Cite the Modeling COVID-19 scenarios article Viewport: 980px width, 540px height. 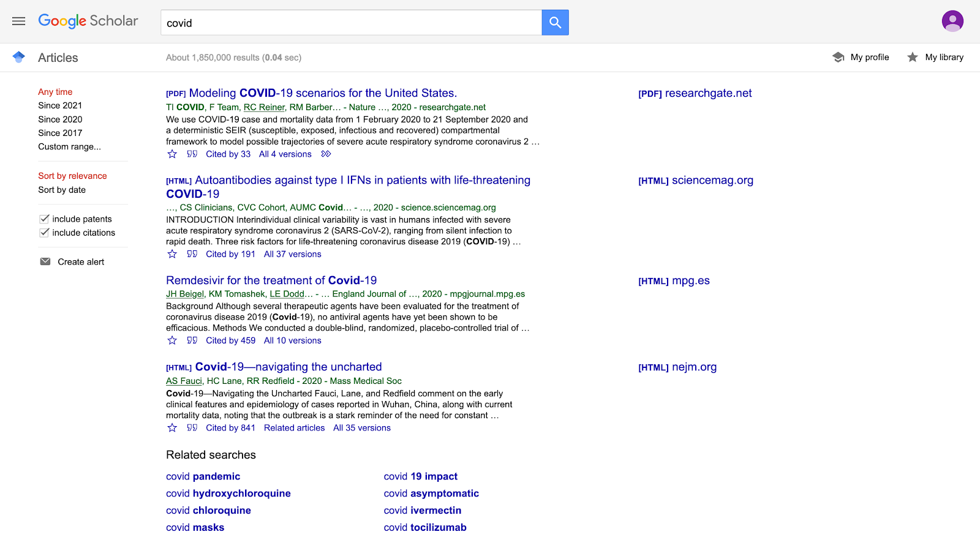point(192,154)
